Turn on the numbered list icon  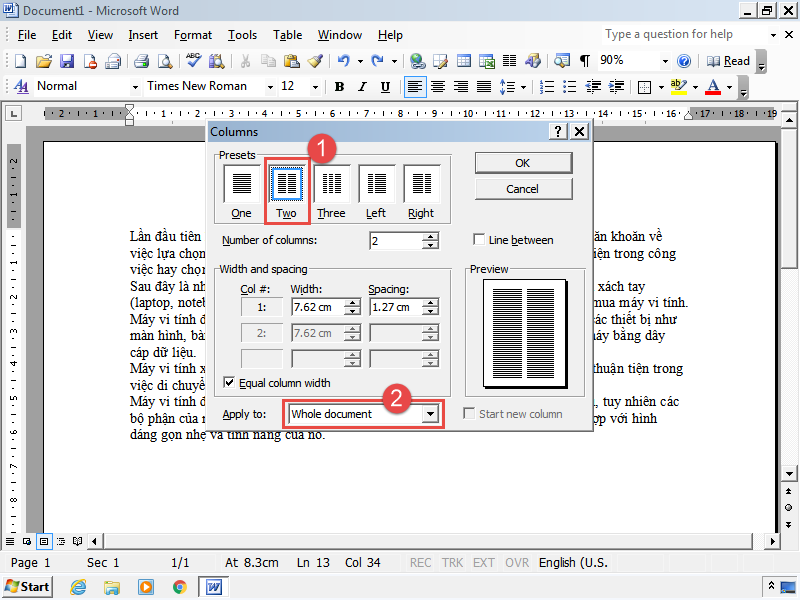546,87
